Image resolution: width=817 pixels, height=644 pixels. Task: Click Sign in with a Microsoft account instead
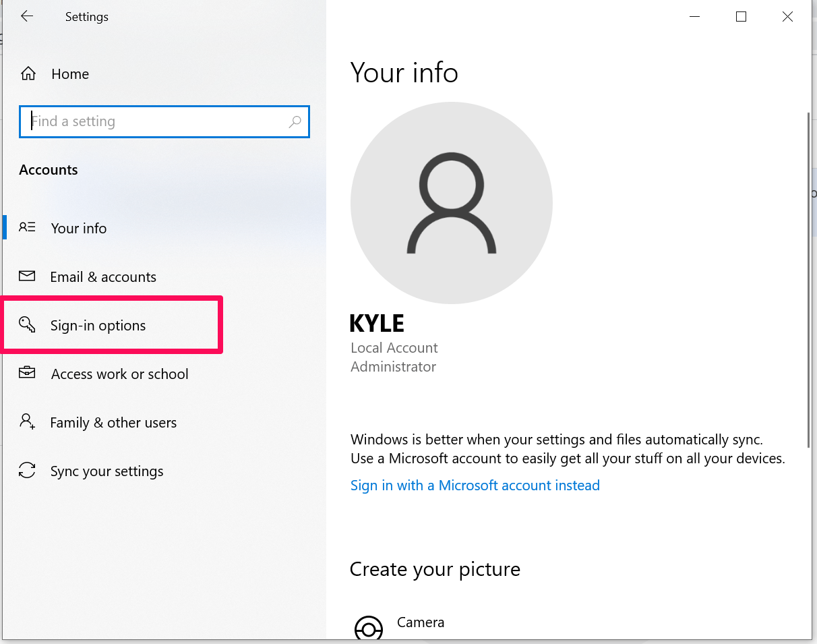click(475, 486)
